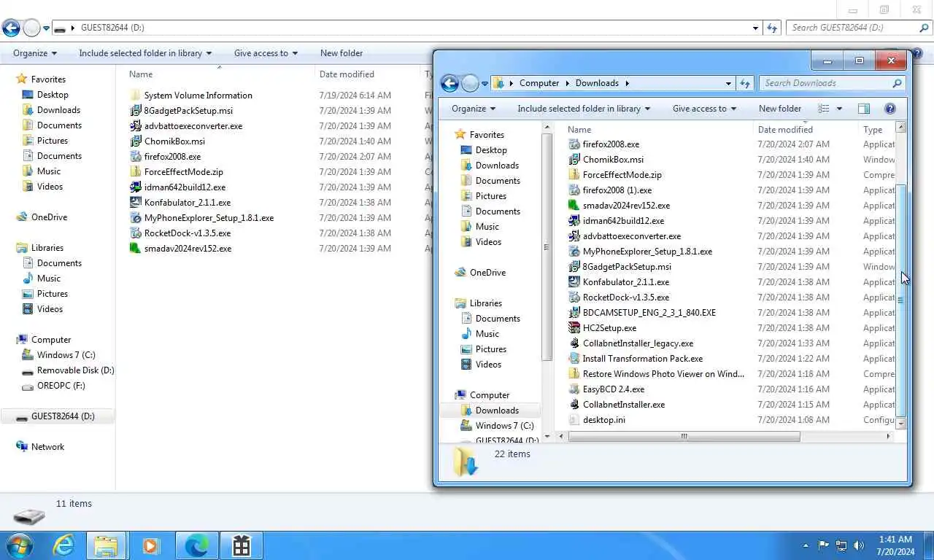Select HC2Setup.exe icon in Downloads list
This screenshot has width=934, height=560.
click(574, 328)
